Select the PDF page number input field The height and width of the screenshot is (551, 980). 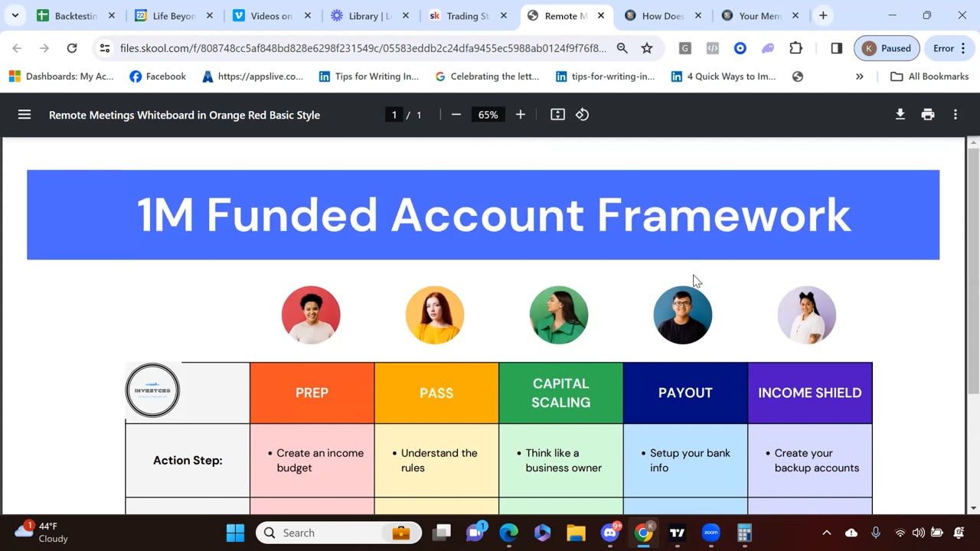(x=394, y=115)
